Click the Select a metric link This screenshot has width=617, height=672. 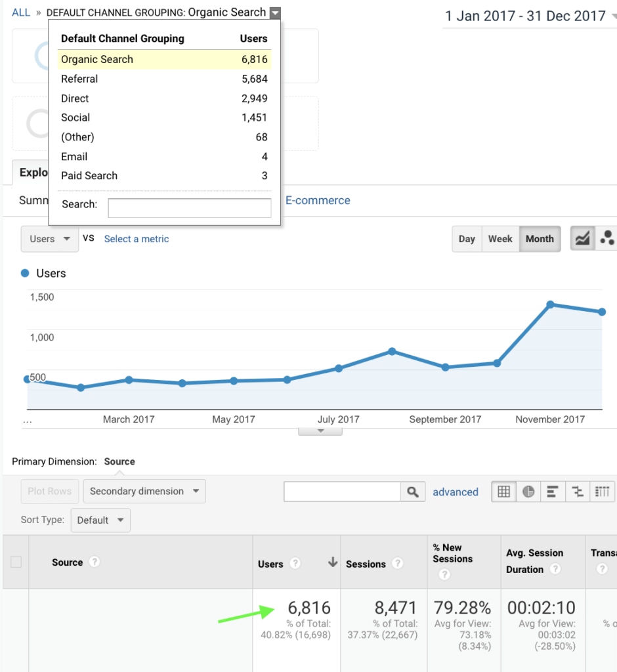[137, 239]
